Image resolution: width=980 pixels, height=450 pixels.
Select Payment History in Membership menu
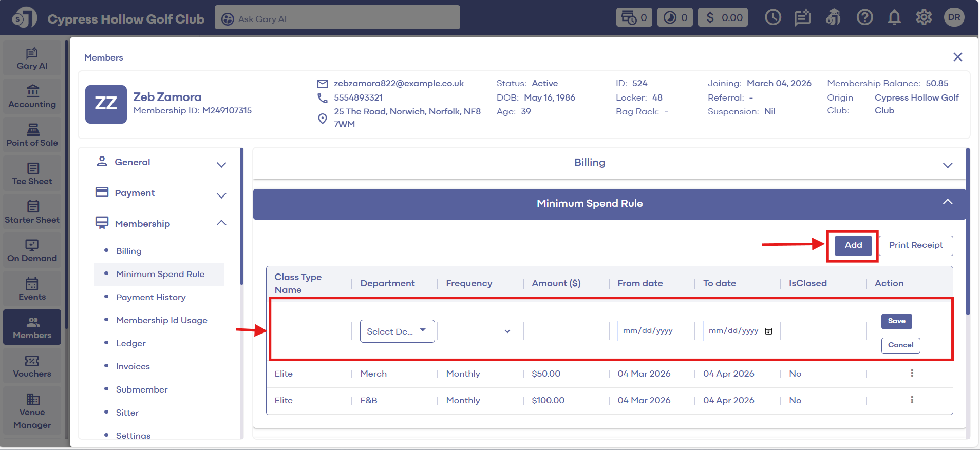pyautogui.click(x=150, y=297)
